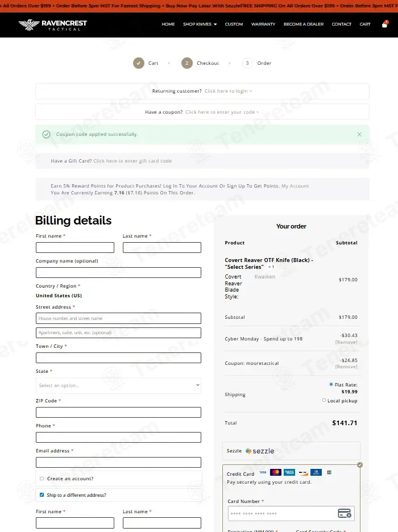The height and width of the screenshot is (532, 398).
Task: Click the American Express card icon
Action: (x=289, y=472)
